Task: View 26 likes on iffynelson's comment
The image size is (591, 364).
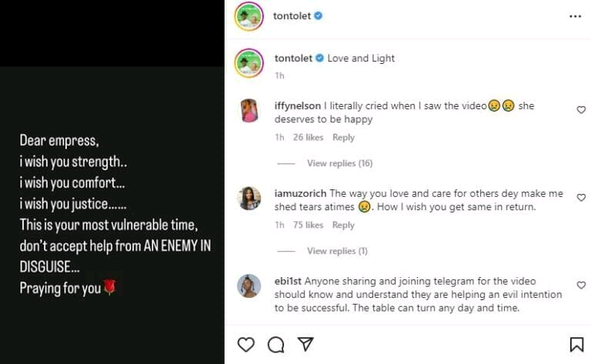Action: 308,138
